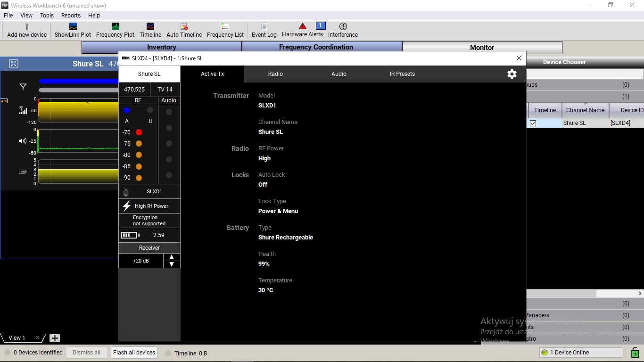This screenshot has width=644, height=362.
Task: Switch to the Monitor tab
Action: coord(482,47)
